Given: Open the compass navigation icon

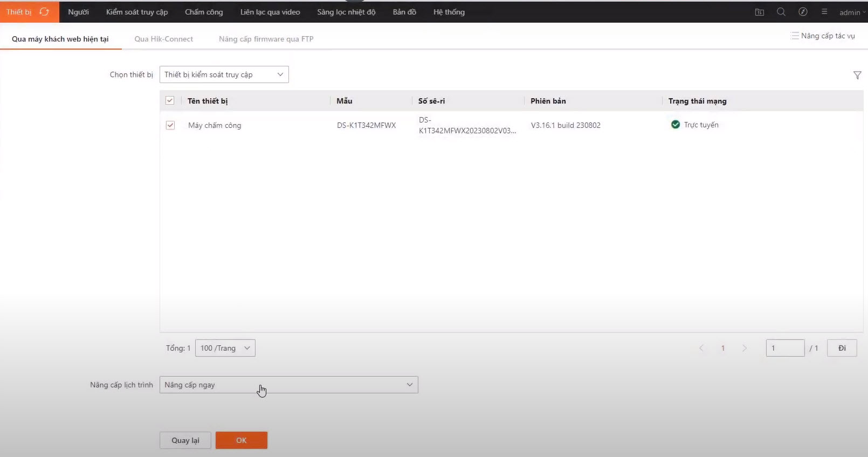Looking at the screenshot, I should click(803, 12).
